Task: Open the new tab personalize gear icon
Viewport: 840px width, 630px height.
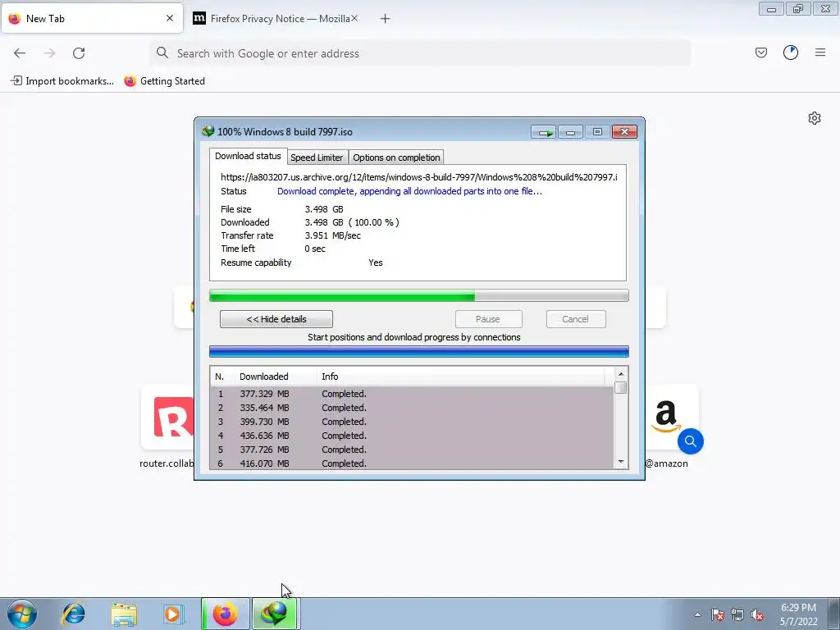Action: pyautogui.click(x=815, y=118)
